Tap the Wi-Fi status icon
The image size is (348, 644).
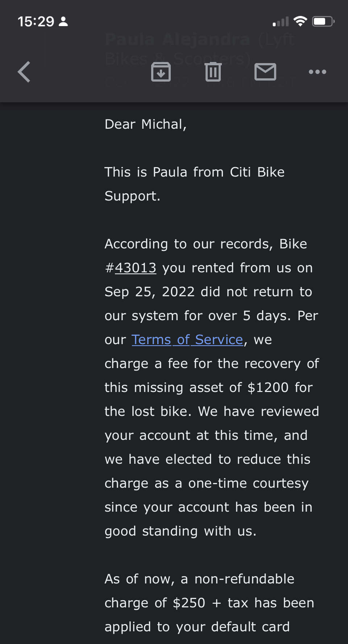[300, 21]
